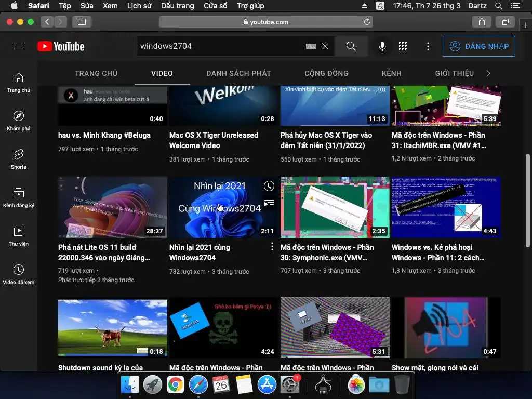Open System Preferences from the Dock
This screenshot has width=532, height=399.
tap(290, 385)
